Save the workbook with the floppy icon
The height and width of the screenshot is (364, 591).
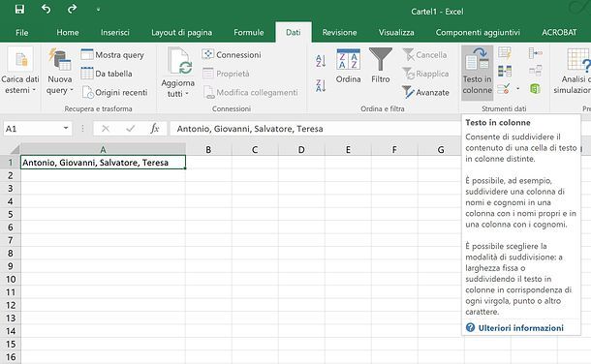19,9
